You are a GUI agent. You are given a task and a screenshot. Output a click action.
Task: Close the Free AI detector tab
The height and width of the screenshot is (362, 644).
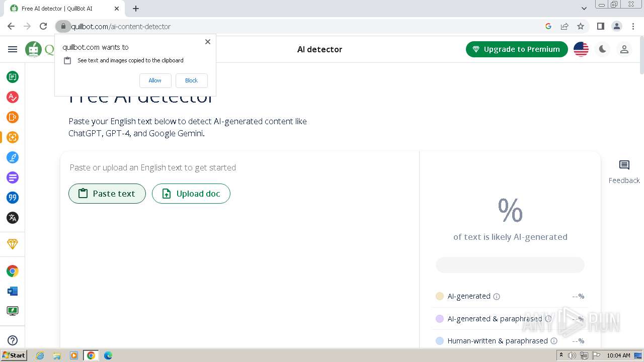click(x=117, y=9)
